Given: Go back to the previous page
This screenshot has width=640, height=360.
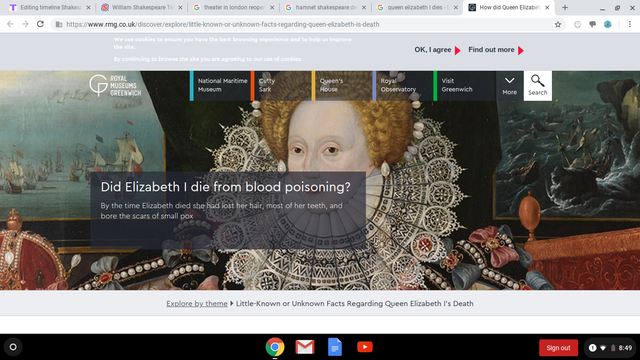Looking at the screenshot, I should (10, 24).
